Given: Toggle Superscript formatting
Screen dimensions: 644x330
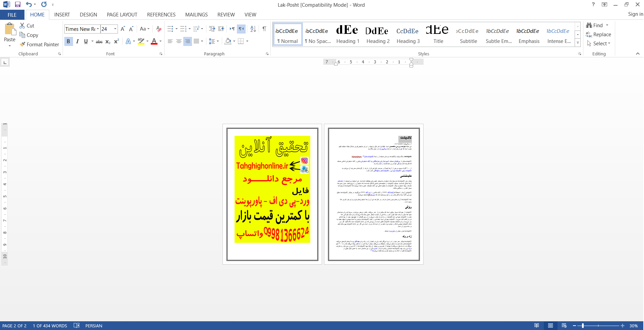Looking at the screenshot, I should click(x=117, y=41).
